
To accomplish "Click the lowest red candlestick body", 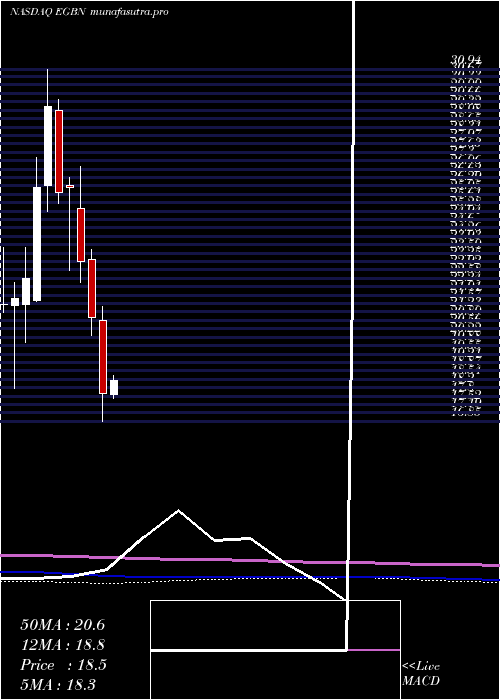I will [103, 357].
